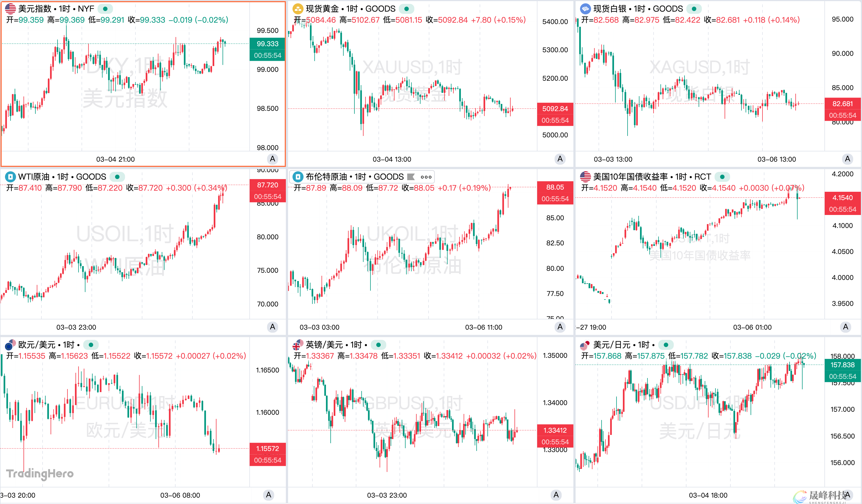This screenshot has height=504, width=862.
Task: Click the 现货白银 symbol icon
Action: coord(585,9)
